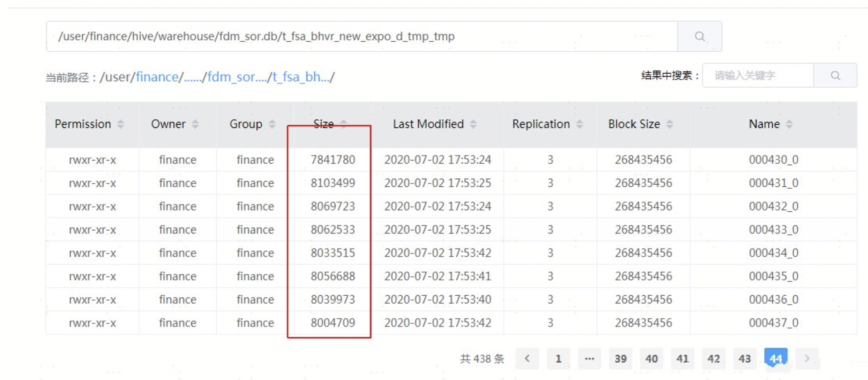Open the t_fsa_bh... breadcrumb link
Viewport: 868px width, 380px height.
click(301, 77)
